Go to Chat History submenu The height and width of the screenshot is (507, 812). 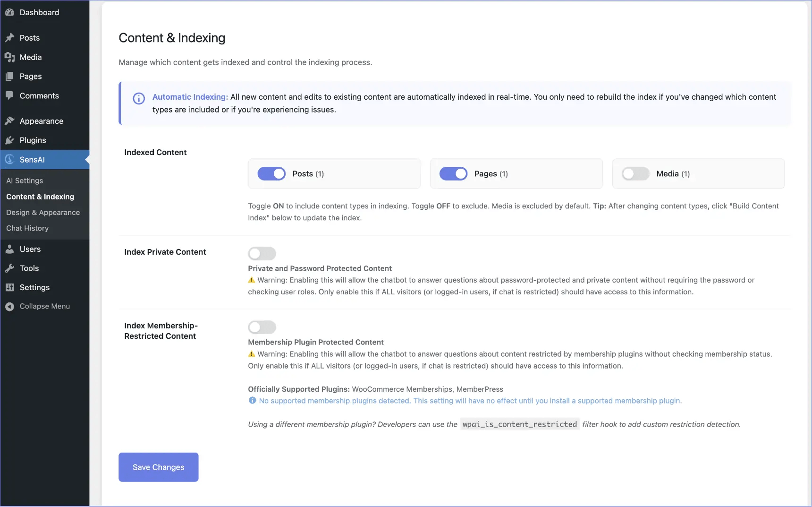27,228
